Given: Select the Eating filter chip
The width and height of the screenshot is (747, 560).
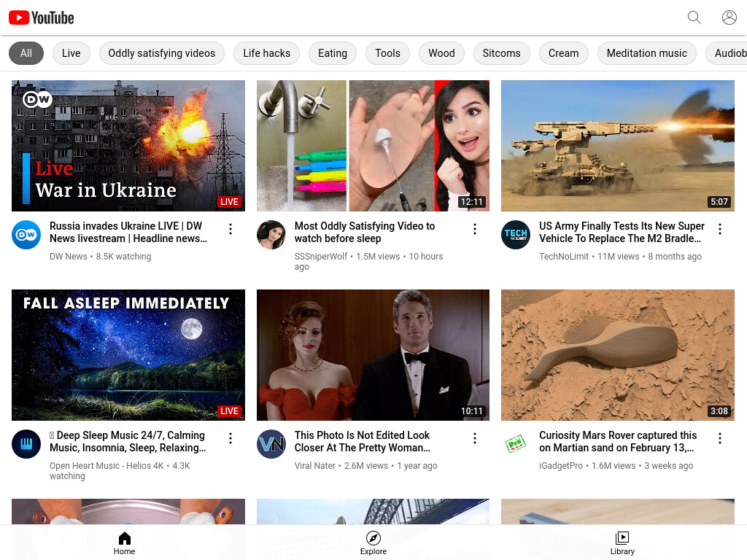Looking at the screenshot, I should [x=333, y=52].
